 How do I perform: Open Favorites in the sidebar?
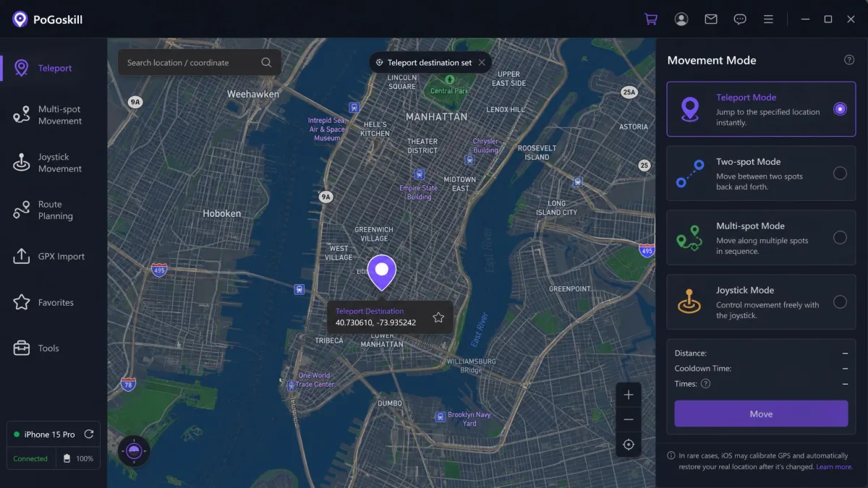[54, 303]
